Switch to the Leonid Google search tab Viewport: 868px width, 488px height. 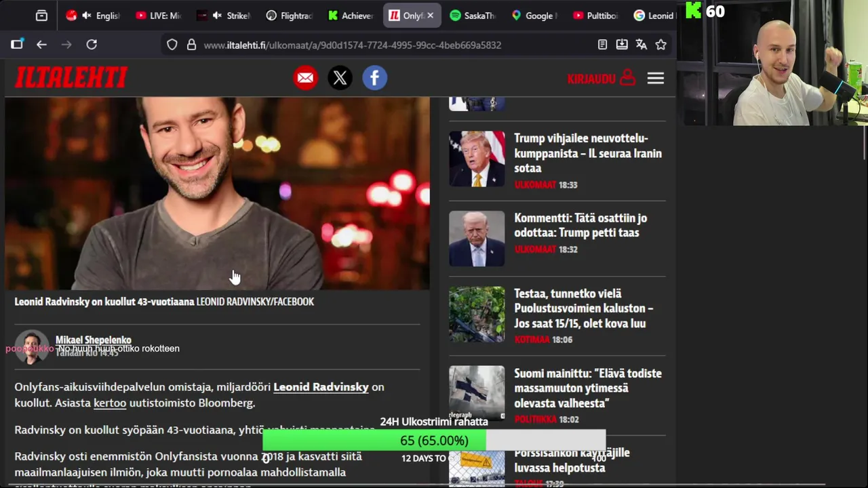[x=654, y=16]
